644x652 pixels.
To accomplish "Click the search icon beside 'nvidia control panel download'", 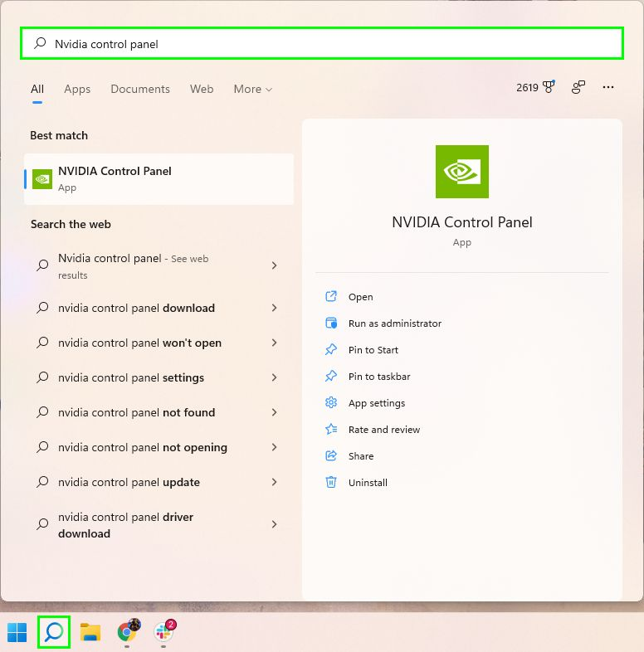I will (42, 308).
